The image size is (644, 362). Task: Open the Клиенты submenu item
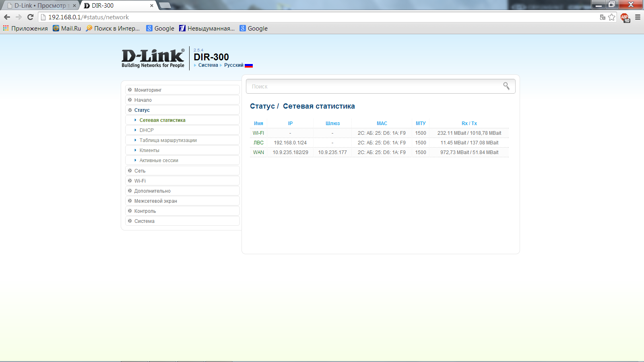[183, 150]
